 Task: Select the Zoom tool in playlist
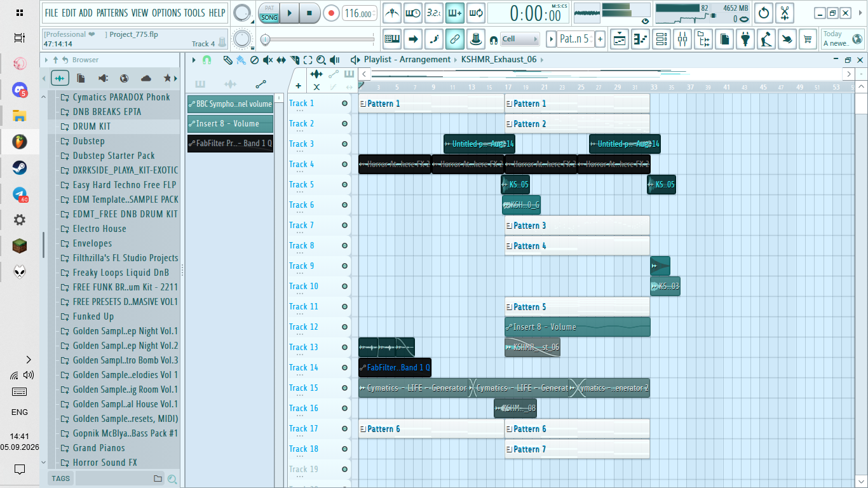[x=321, y=60]
